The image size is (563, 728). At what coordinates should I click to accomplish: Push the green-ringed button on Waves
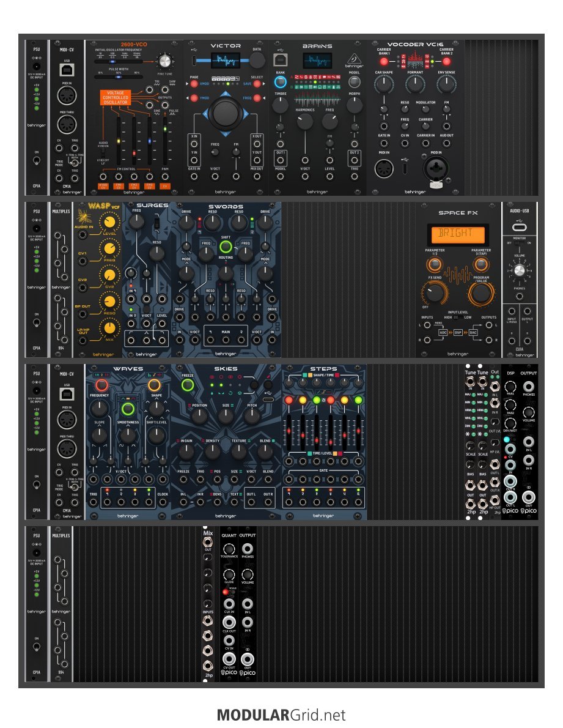(x=128, y=409)
